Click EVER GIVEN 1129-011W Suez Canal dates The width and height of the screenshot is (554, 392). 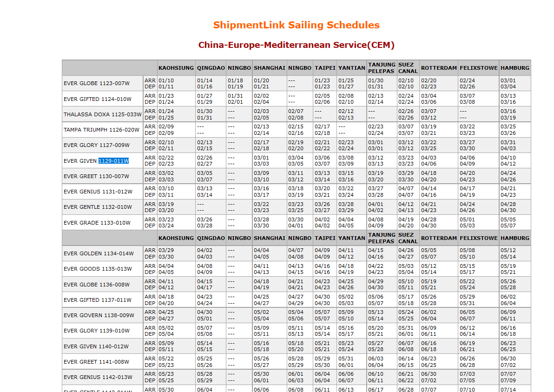[x=406, y=161]
